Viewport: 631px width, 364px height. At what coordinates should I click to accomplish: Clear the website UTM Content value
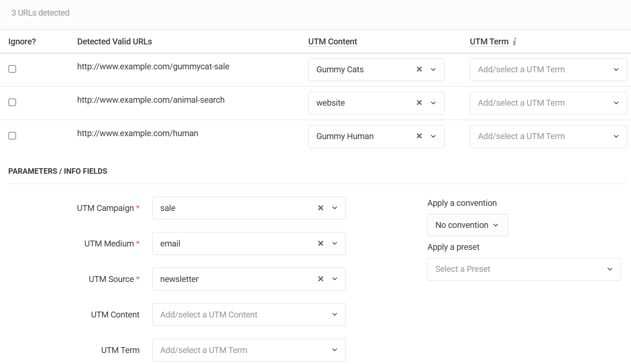click(419, 103)
